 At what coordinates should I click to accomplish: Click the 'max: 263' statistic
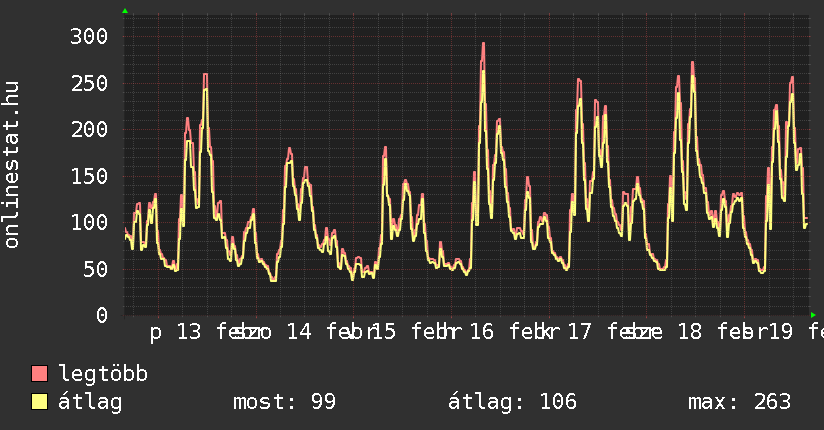coord(739,402)
